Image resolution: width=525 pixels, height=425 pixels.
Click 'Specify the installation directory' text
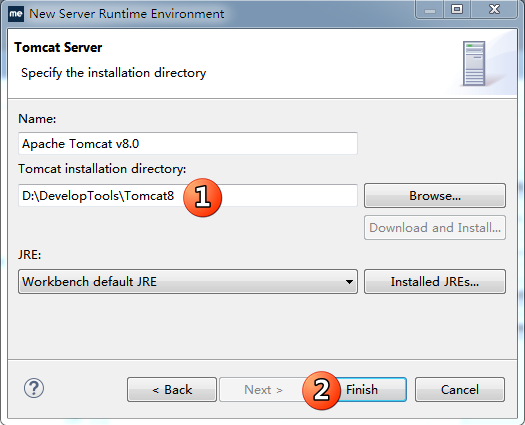(114, 73)
